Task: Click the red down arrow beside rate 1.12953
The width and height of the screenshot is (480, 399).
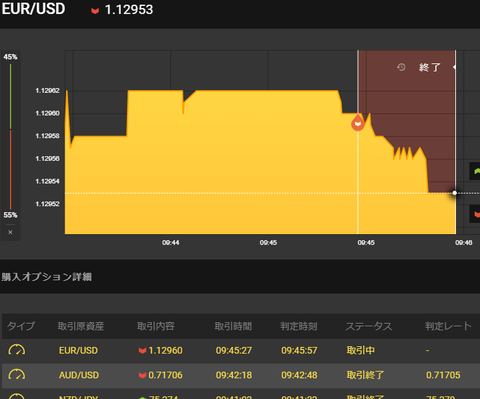Action: click(95, 11)
